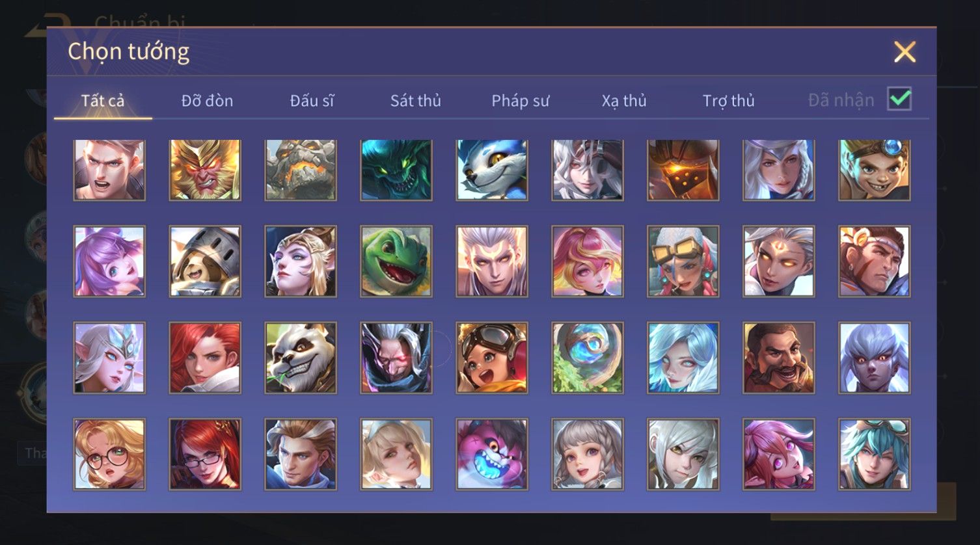This screenshot has width=980, height=545.
Task: Filter heroes by Xạ thủ
Action: tap(624, 101)
